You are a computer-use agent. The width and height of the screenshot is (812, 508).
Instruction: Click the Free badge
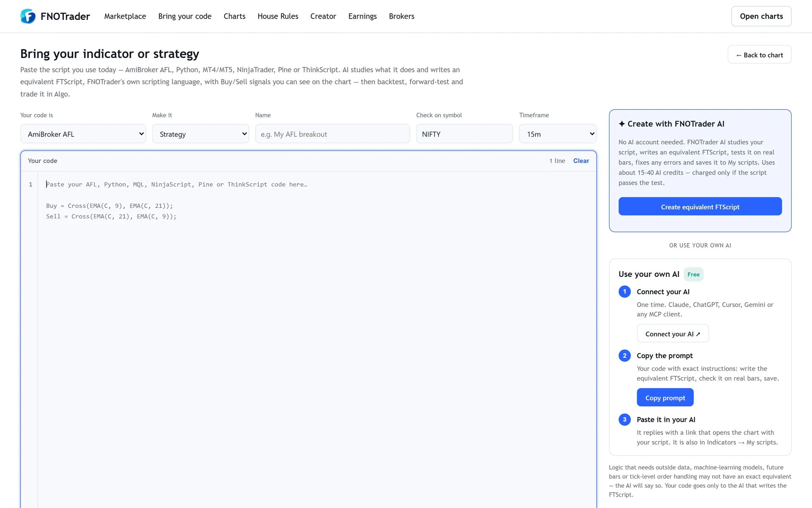coord(694,274)
